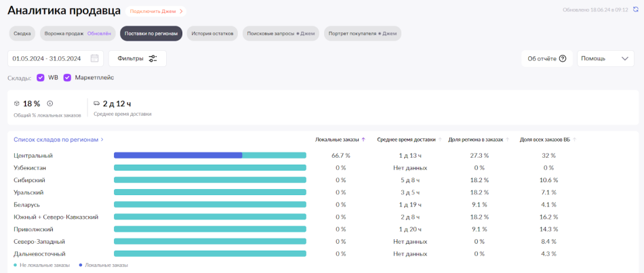
Task: Sort by Среднее время доставки column arrow
Action: click(440, 140)
